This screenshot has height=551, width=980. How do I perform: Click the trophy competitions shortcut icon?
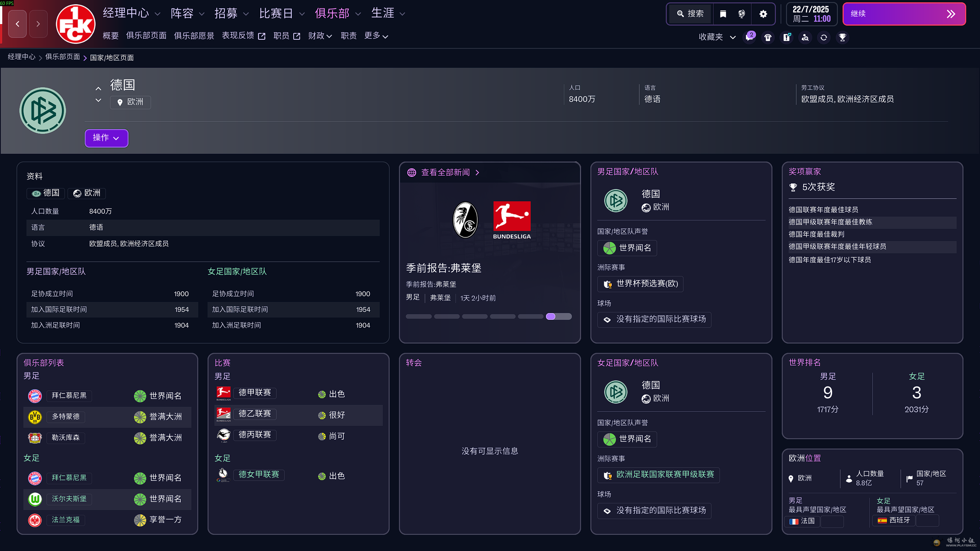click(x=842, y=37)
